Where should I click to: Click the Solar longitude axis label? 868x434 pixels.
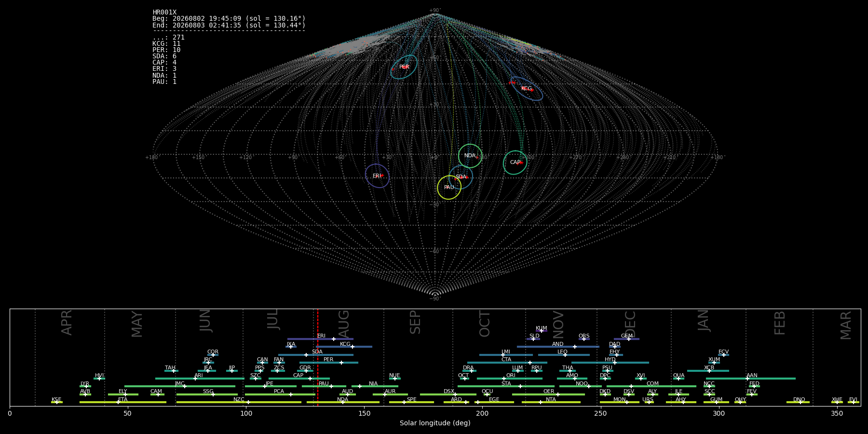coord(435,423)
